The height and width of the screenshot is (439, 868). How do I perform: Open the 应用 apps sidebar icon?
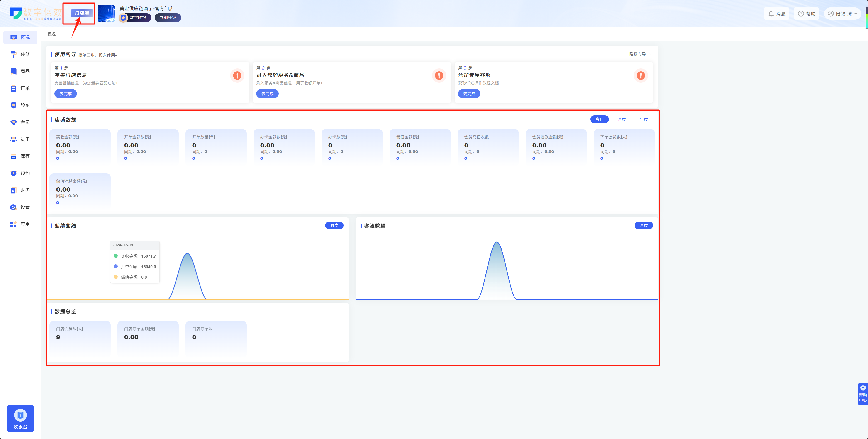(x=13, y=224)
